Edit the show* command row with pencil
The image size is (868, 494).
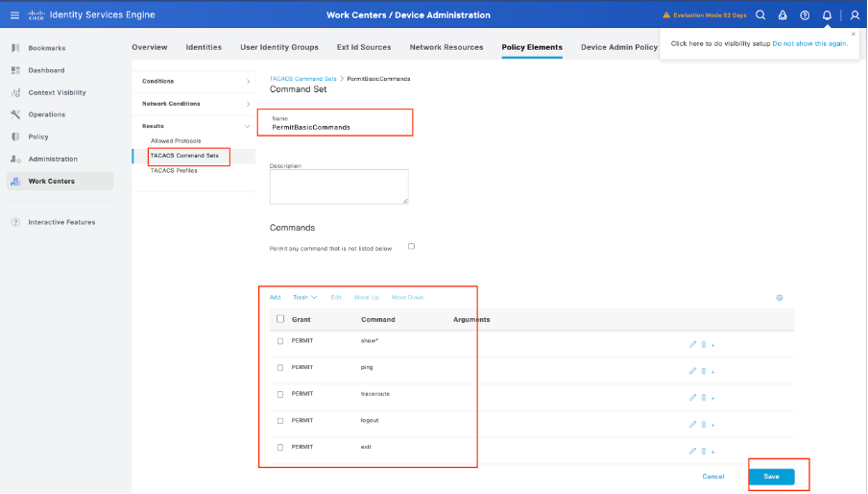[692, 344]
